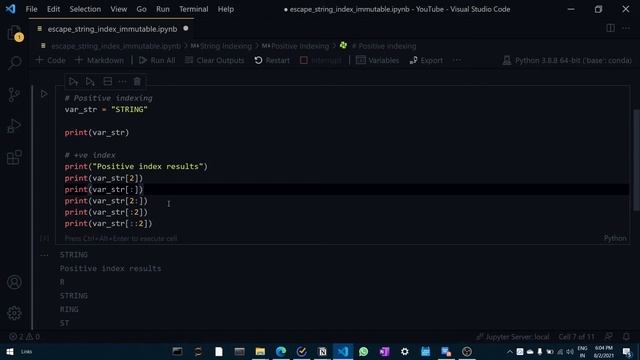The image size is (640, 360).
Task: Split the cell using cell toolbar icon
Action: click(107, 82)
